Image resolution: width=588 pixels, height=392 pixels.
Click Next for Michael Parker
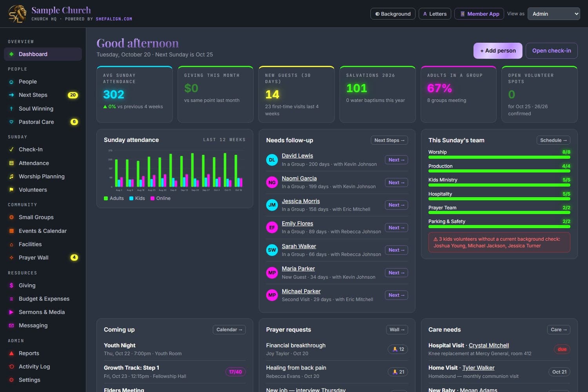pyautogui.click(x=396, y=295)
